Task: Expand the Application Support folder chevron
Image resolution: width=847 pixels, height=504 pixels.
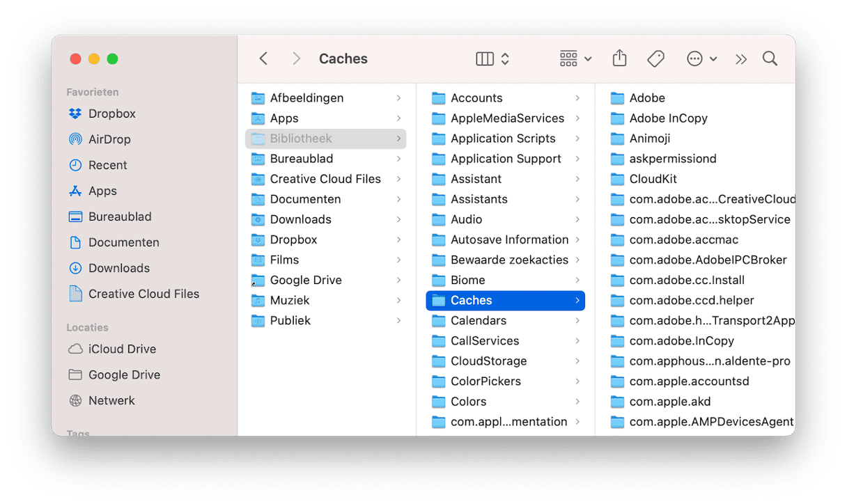Action: [577, 159]
